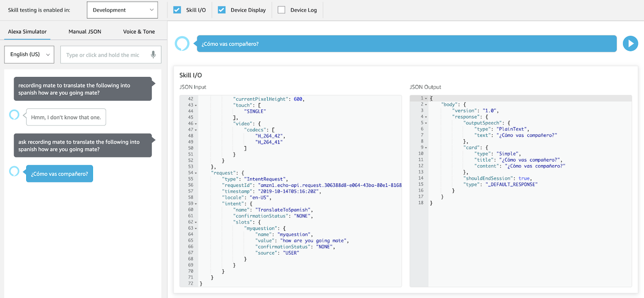
Task: Select the "Hmm, I don't know that one." response
Action: pyautogui.click(x=66, y=117)
